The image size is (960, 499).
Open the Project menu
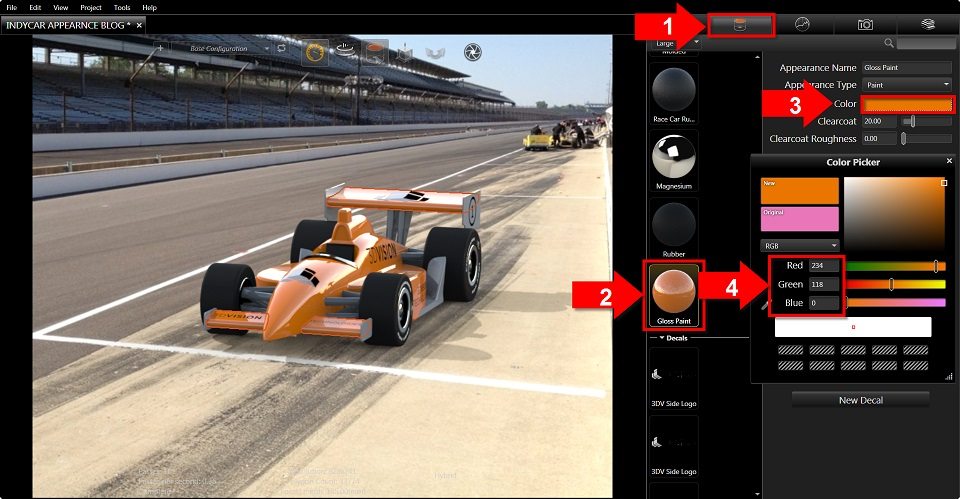pos(91,7)
